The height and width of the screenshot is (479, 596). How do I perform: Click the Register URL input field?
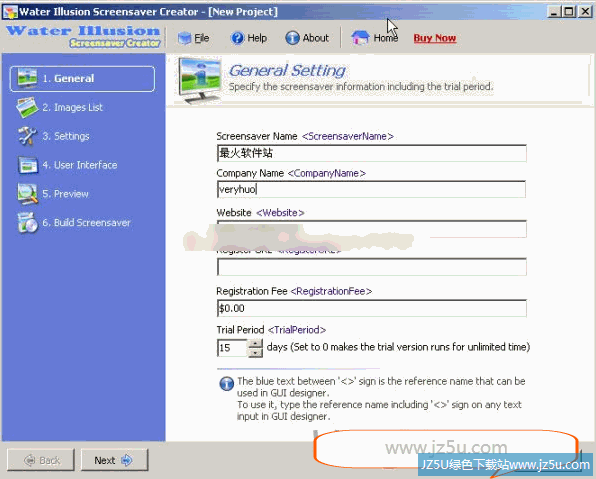[x=372, y=267]
